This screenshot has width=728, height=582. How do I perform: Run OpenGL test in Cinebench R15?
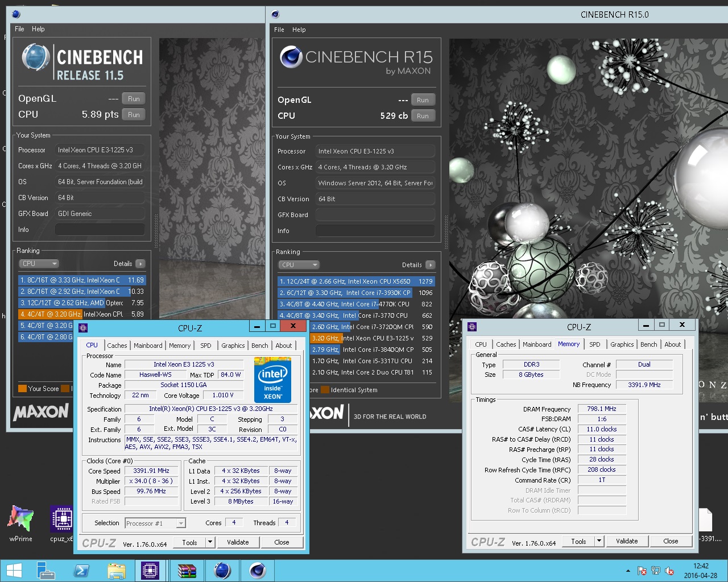click(x=423, y=99)
